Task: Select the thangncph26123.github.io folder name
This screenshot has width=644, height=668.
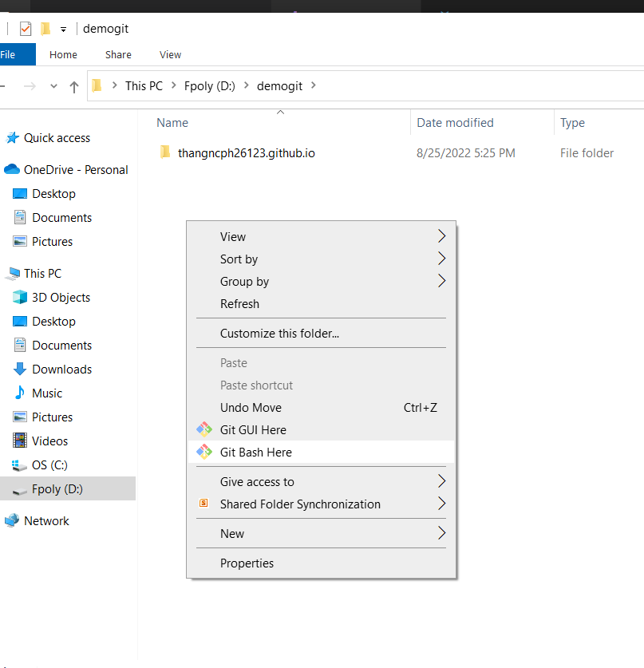Action: pos(246,153)
